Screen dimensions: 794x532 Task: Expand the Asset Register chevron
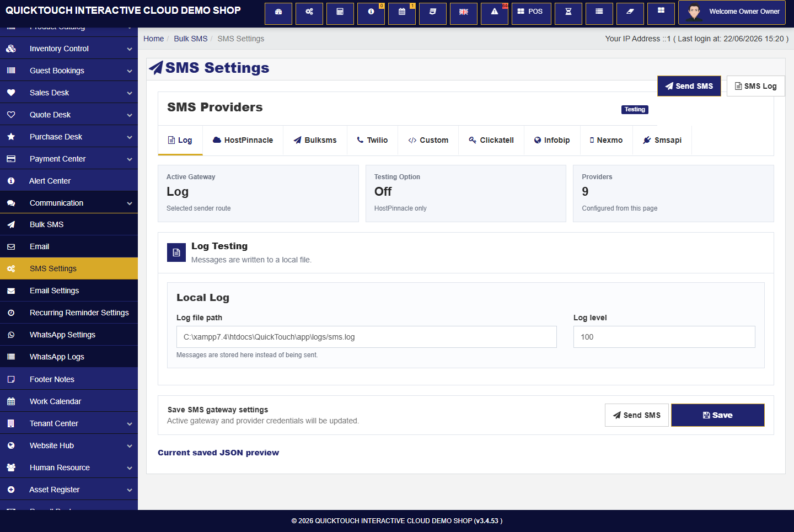pos(130,490)
